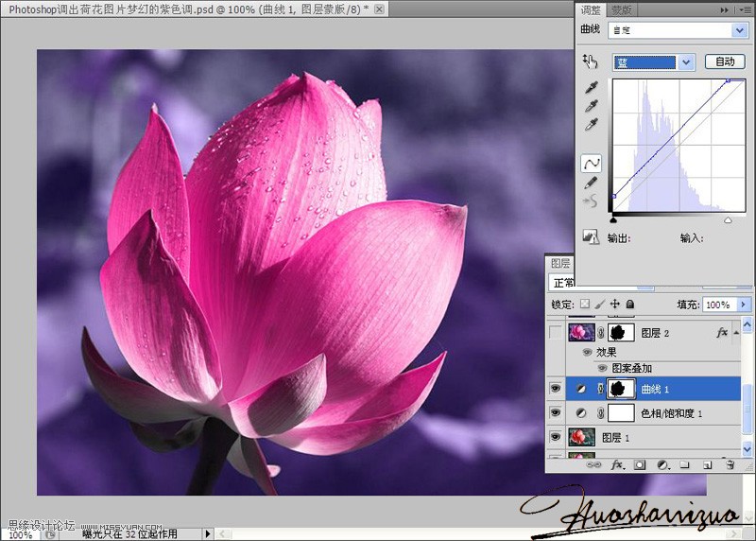756x541 pixels.
Task: Hide the 曲线 1 layer
Action: 556,389
